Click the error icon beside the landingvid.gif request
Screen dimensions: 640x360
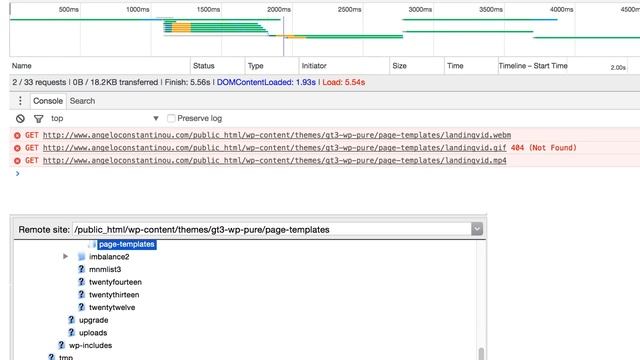point(17,148)
